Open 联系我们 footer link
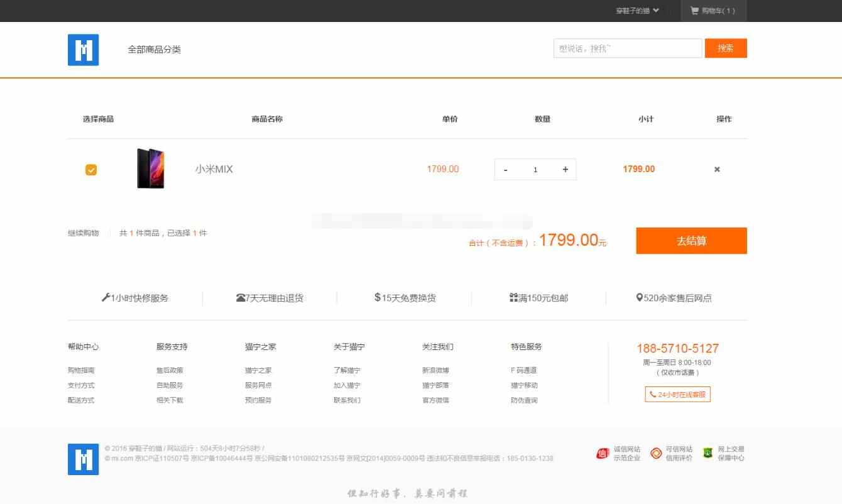Viewport: 842px width, 504px height. pyautogui.click(x=347, y=400)
